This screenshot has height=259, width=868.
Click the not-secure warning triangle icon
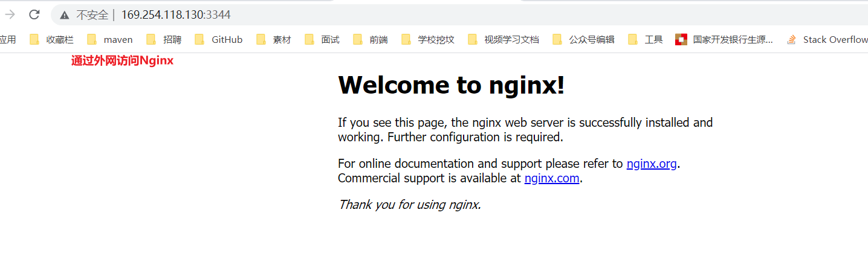click(x=65, y=15)
